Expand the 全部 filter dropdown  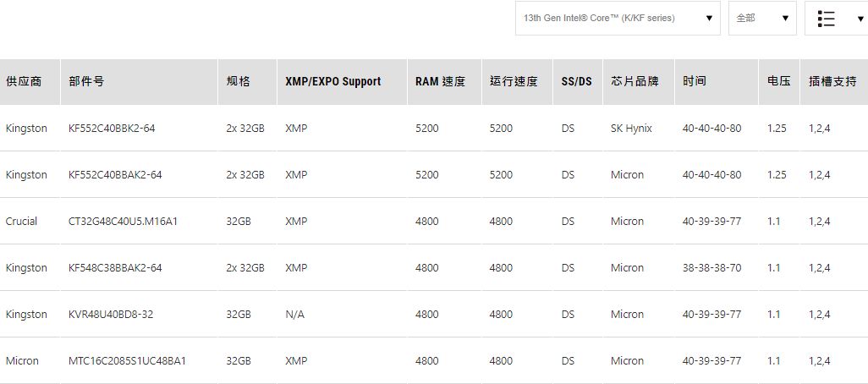pos(761,18)
